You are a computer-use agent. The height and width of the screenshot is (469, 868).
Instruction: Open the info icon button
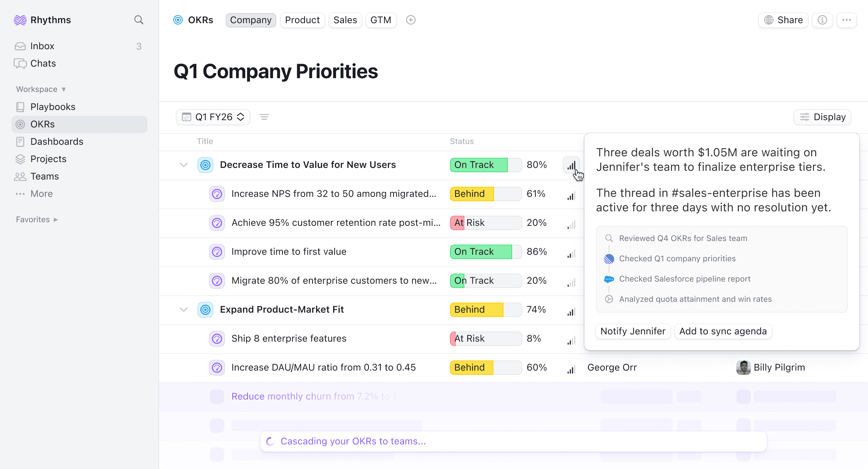822,20
